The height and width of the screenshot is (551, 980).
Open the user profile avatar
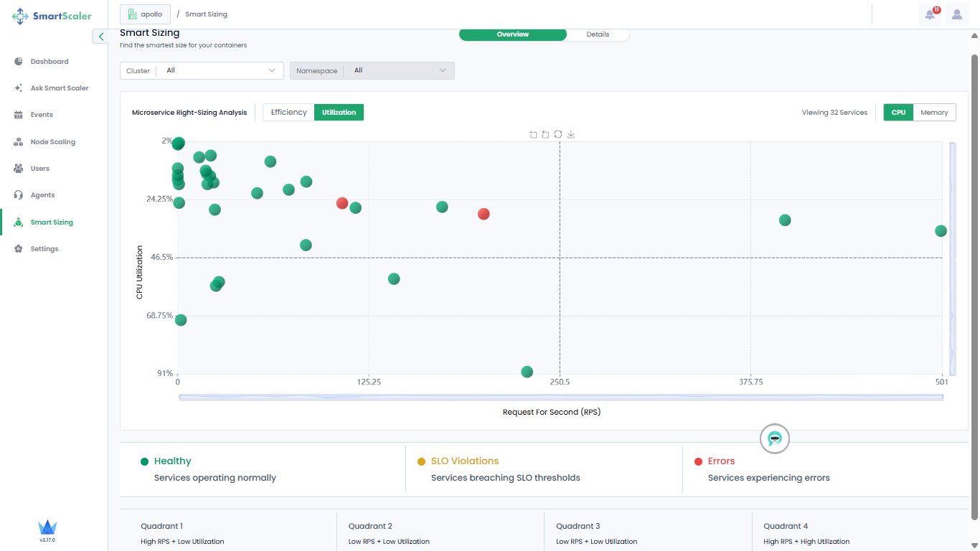(957, 14)
